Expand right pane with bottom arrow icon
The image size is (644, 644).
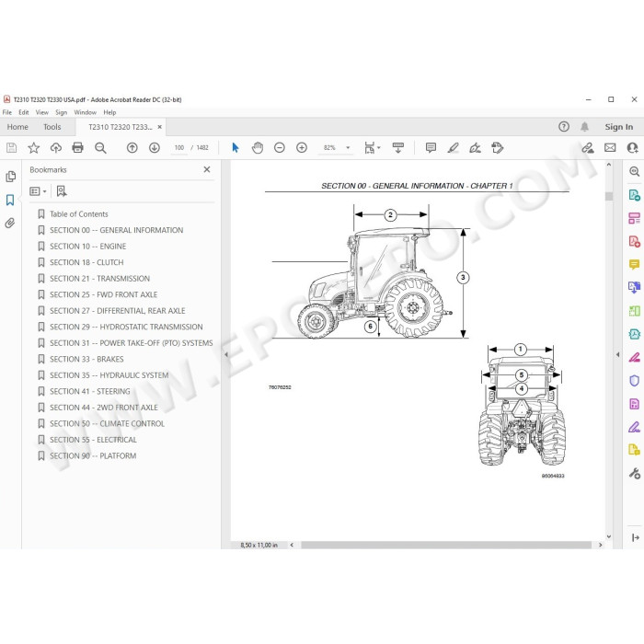tap(636, 537)
